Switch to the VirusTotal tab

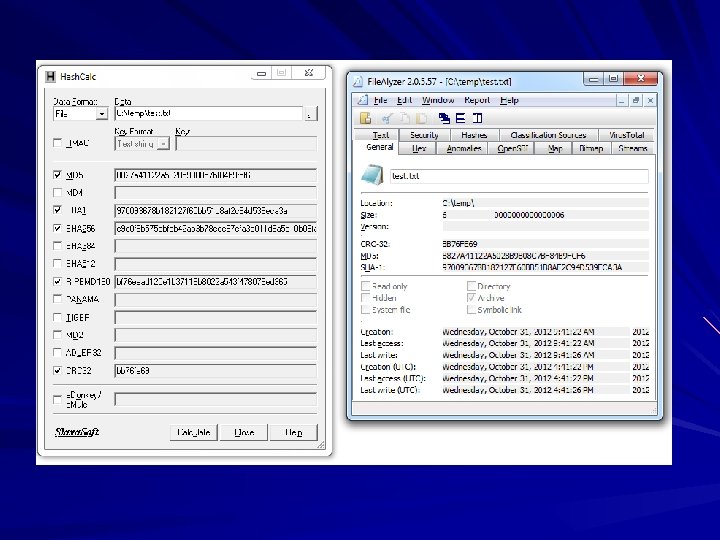(626, 135)
